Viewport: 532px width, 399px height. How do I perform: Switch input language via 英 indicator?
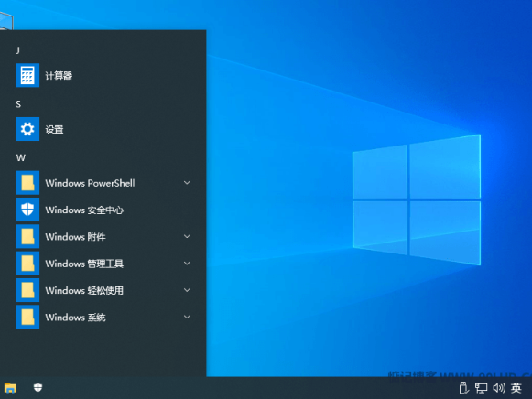click(516, 388)
